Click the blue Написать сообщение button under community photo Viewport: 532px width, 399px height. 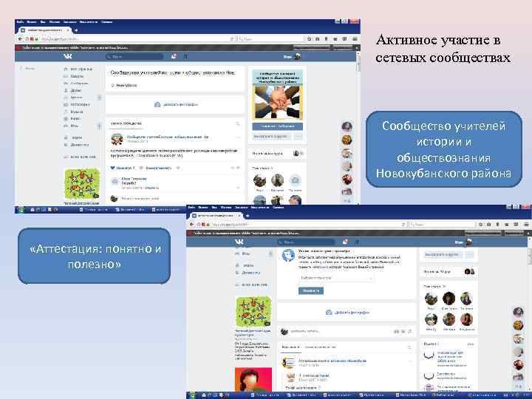(278, 126)
